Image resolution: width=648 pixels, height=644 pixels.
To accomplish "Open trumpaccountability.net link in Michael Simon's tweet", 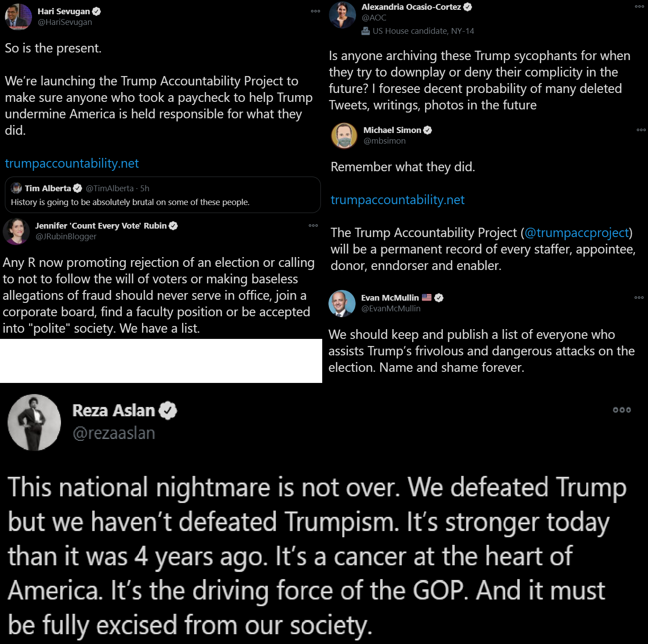I will (x=397, y=200).
